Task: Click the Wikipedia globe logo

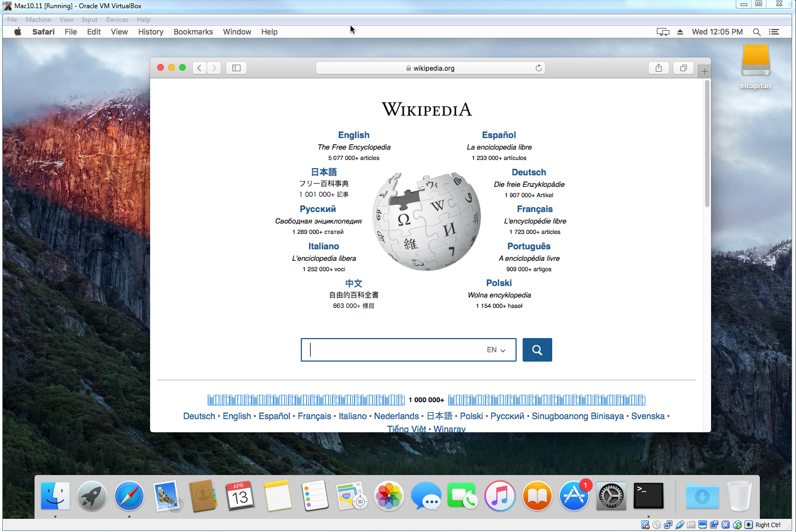Action: pos(427,221)
